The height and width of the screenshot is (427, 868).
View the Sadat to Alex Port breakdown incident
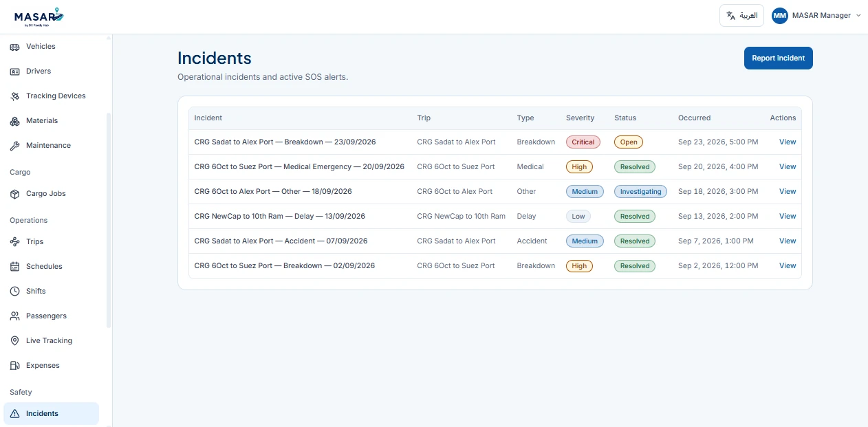click(788, 142)
